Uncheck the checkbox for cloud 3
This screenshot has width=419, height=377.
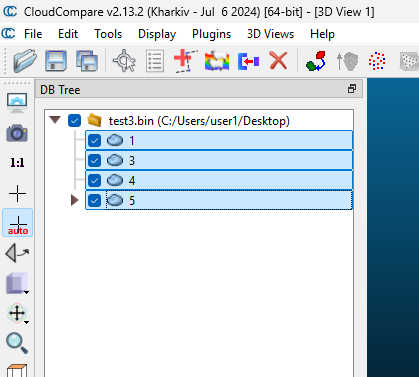(x=94, y=161)
